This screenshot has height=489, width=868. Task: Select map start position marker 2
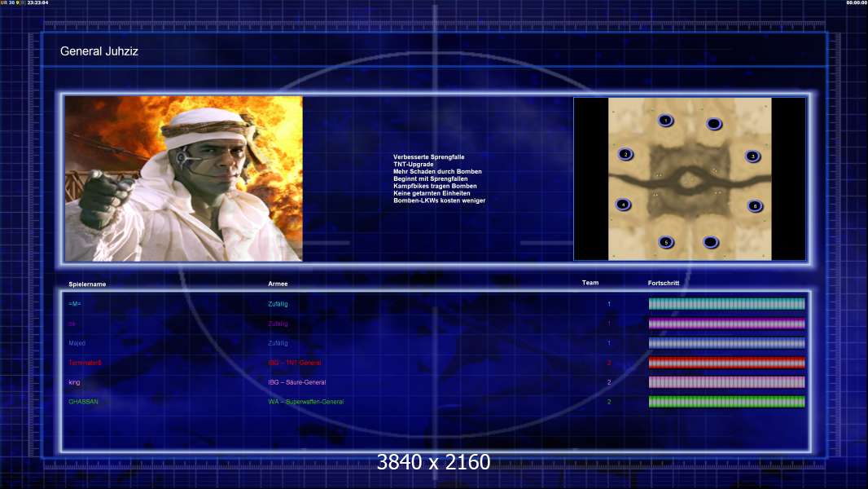(625, 154)
